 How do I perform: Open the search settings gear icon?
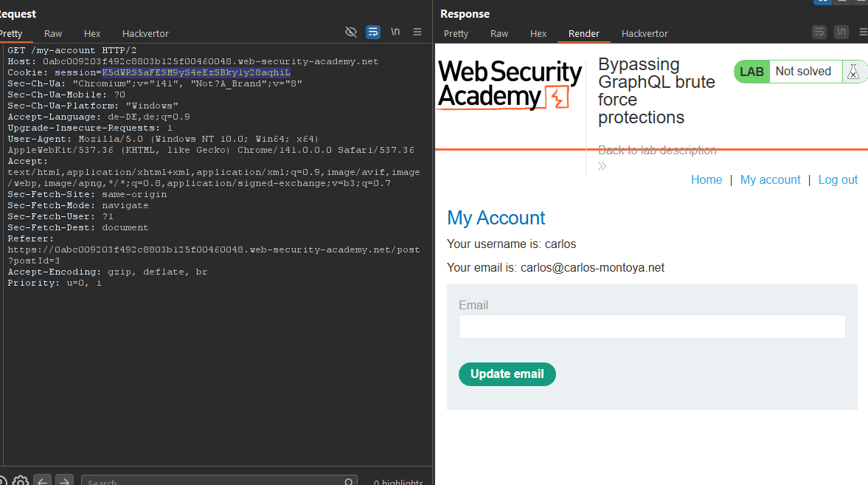[21, 481]
